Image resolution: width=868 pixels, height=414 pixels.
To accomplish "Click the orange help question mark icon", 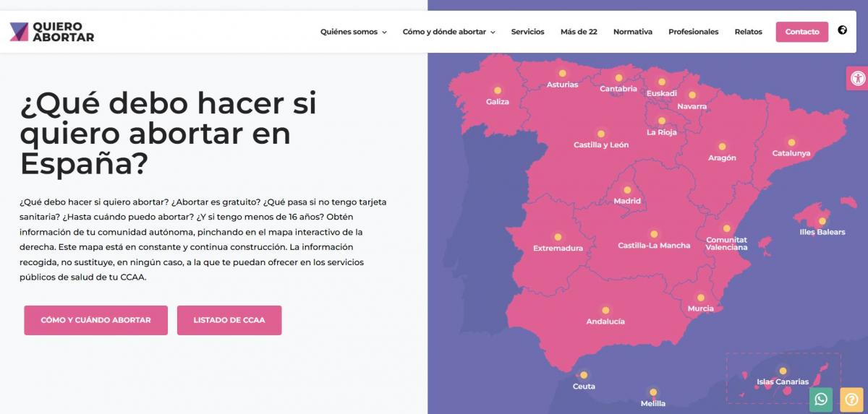I will tap(851, 399).
